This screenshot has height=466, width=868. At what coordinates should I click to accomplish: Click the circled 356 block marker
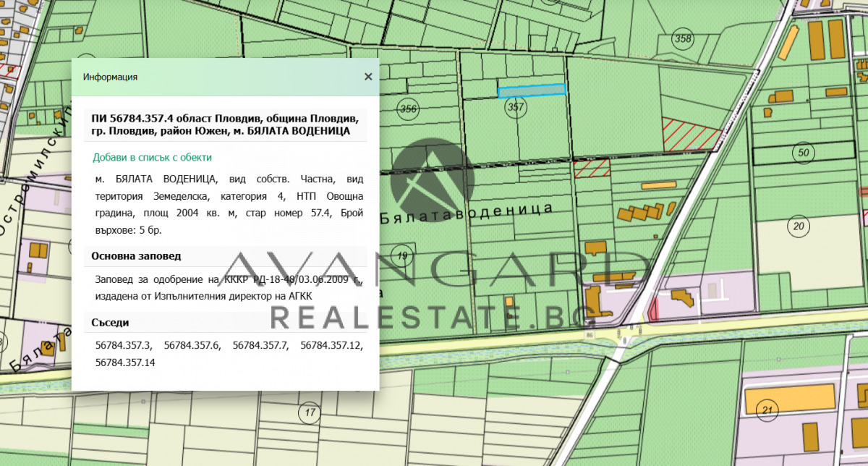click(x=408, y=109)
